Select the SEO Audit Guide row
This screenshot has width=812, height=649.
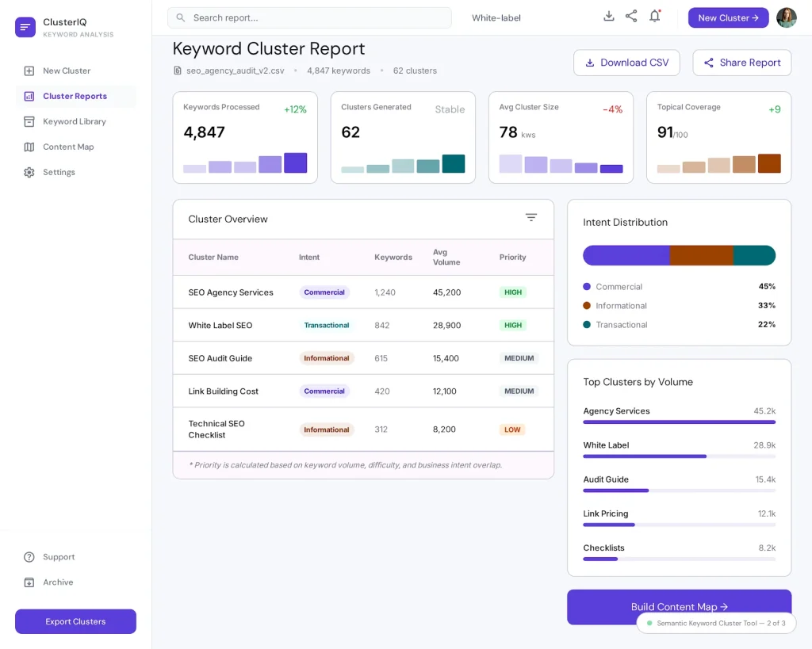(363, 358)
